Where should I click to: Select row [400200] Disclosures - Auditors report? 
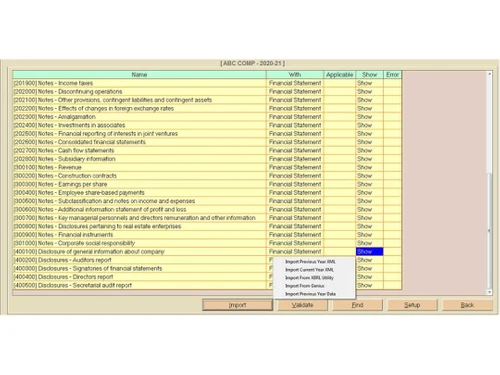(x=139, y=260)
